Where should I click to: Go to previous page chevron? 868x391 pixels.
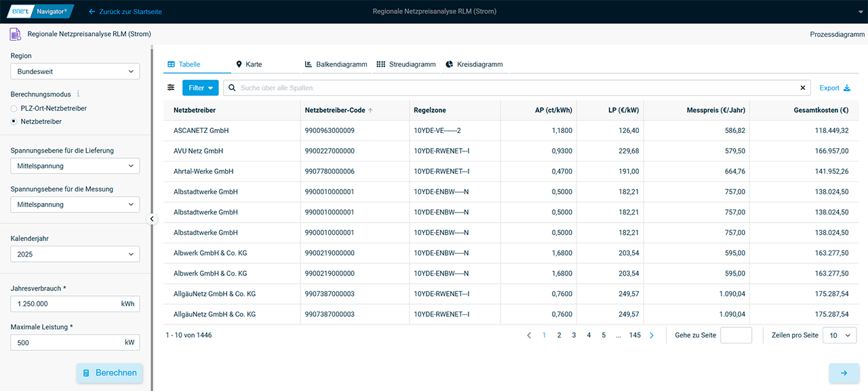(x=529, y=335)
